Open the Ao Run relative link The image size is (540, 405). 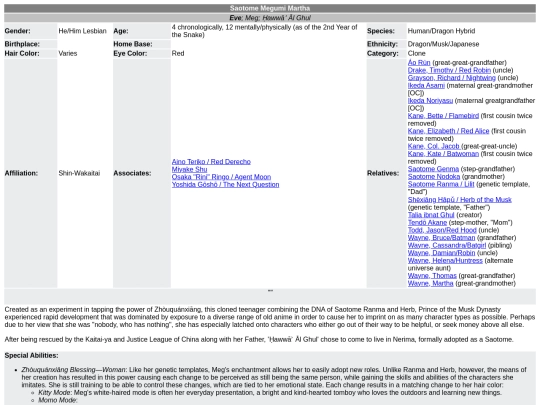pos(419,63)
